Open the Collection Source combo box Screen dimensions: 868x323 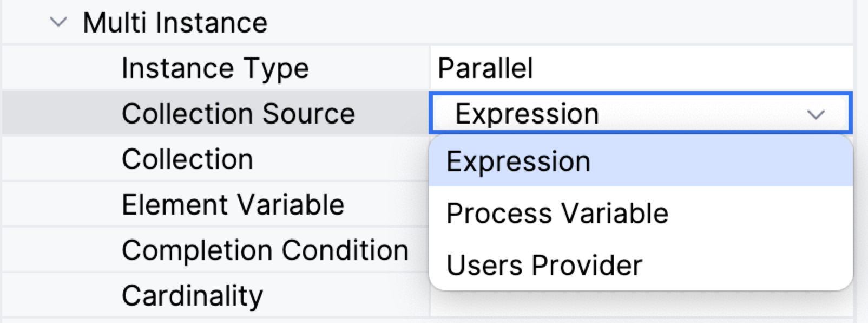tap(622, 114)
